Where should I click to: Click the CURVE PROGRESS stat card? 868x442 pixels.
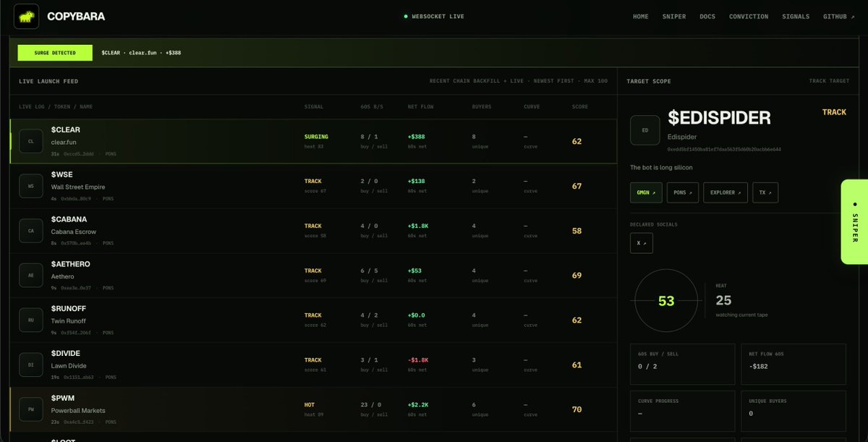pyautogui.click(x=683, y=411)
